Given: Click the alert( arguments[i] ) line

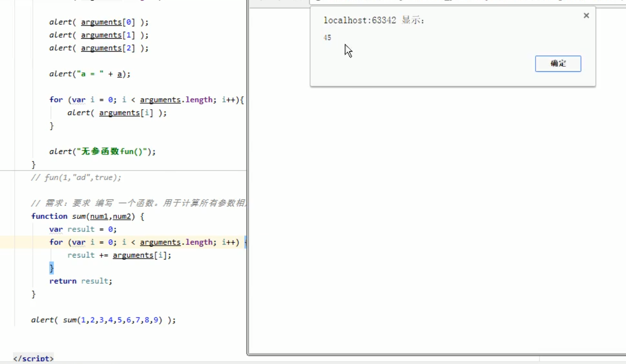Looking at the screenshot, I should [x=117, y=112].
